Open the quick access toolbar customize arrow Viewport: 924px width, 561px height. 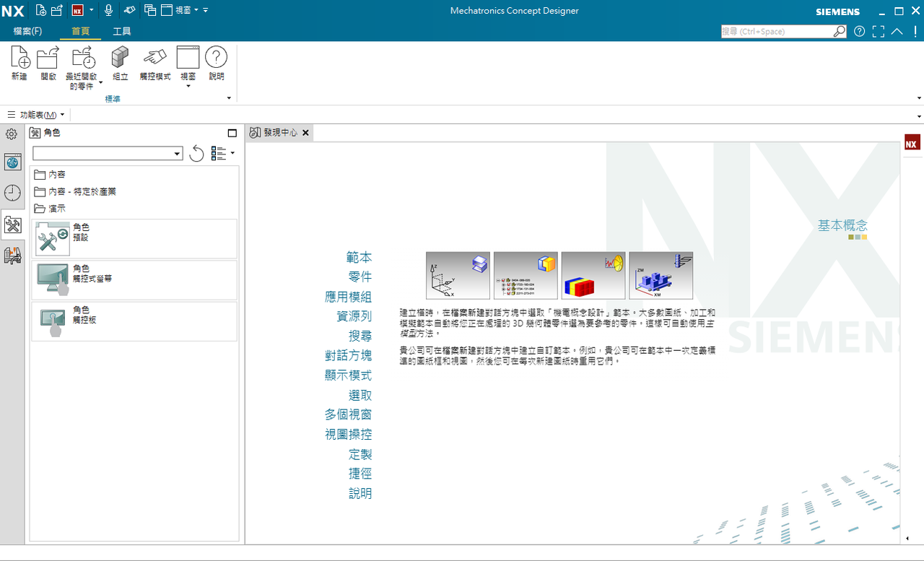tap(206, 10)
